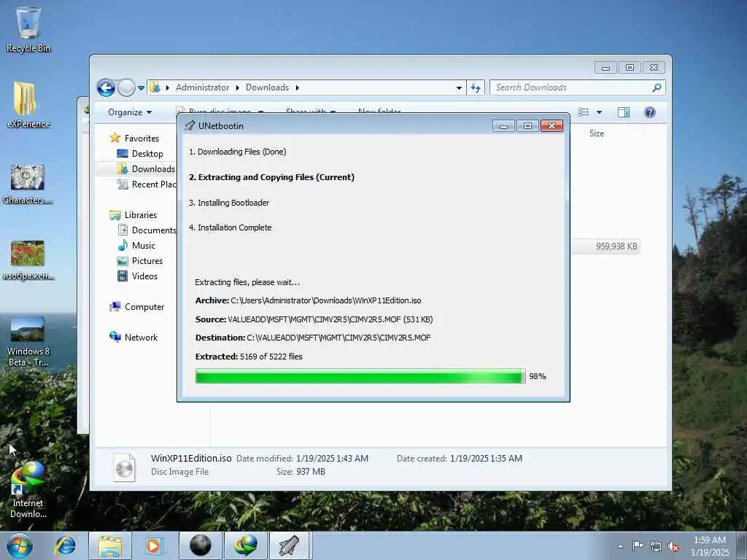Open address bar previous locations dropdown
The height and width of the screenshot is (560, 747).
459,87
